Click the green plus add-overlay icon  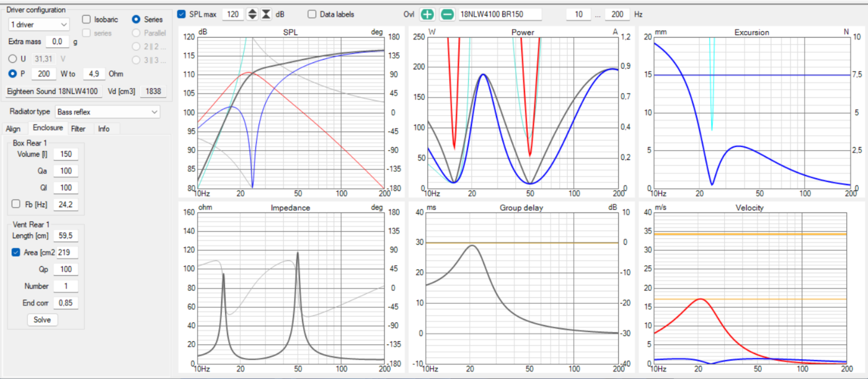[427, 14]
